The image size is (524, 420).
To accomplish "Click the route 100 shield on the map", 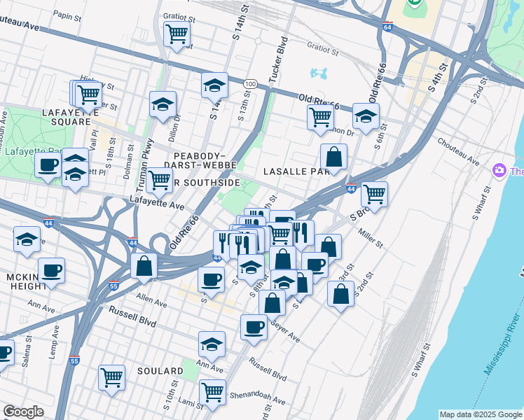I will pos(250,84).
